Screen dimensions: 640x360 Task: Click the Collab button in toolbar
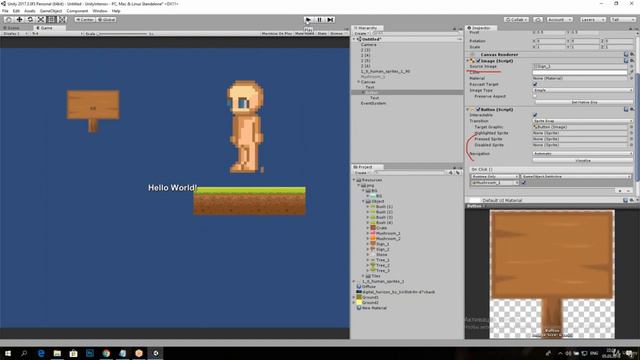tap(516, 19)
